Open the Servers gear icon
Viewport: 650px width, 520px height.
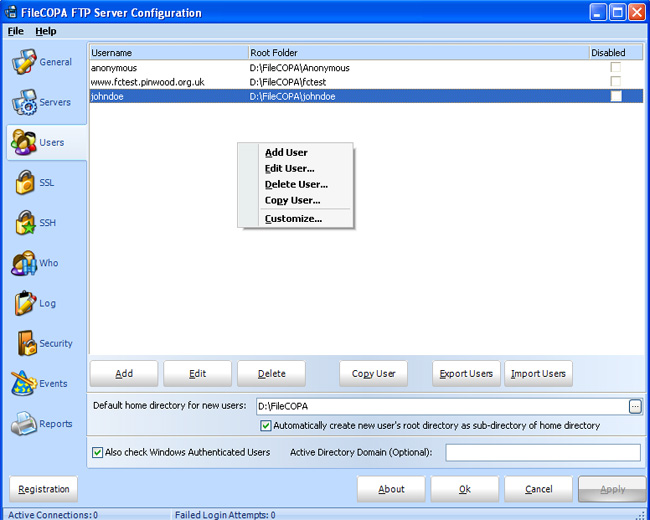24,102
